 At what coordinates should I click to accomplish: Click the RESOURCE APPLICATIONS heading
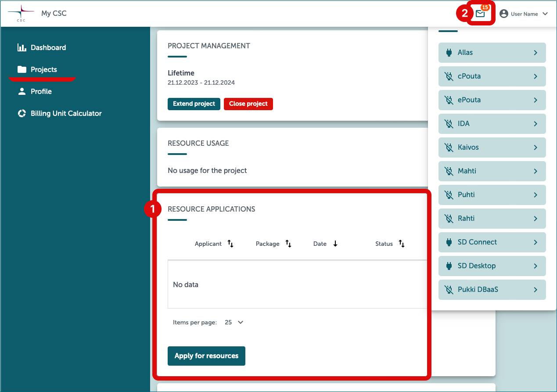(211, 209)
